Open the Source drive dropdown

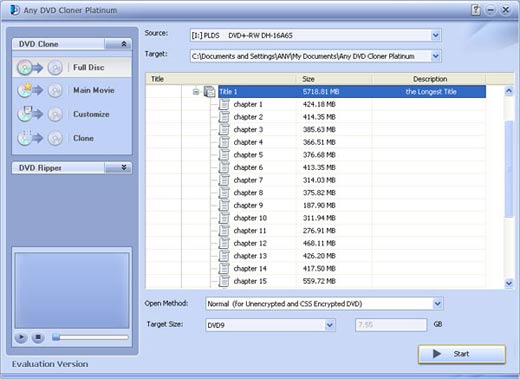tap(435, 35)
